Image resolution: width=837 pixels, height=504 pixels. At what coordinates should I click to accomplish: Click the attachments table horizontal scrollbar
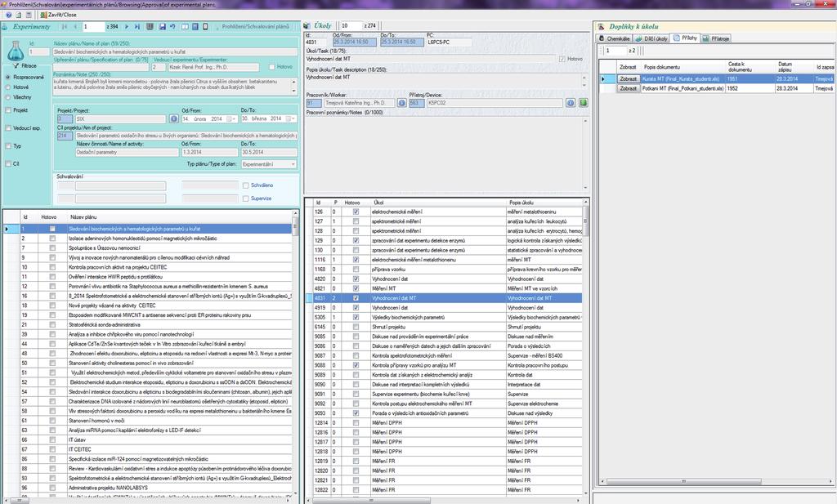pos(717,481)
